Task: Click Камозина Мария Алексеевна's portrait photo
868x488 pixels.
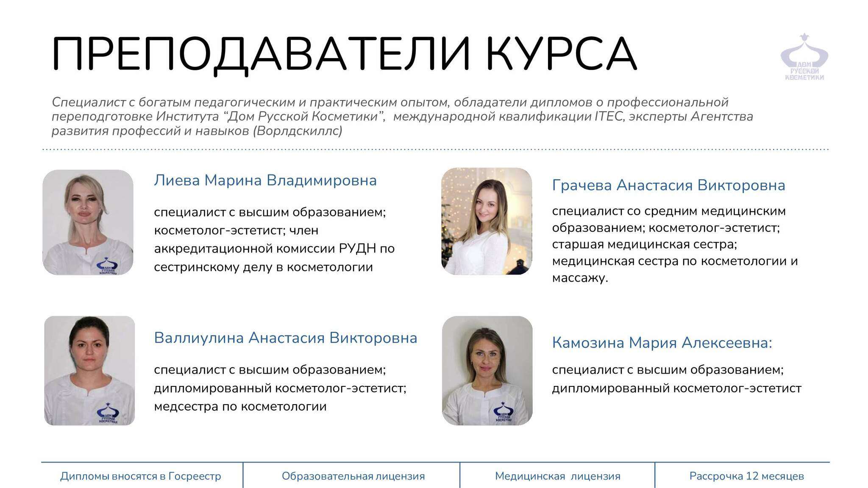Action: pyautogui.click(x=487, y=370)
